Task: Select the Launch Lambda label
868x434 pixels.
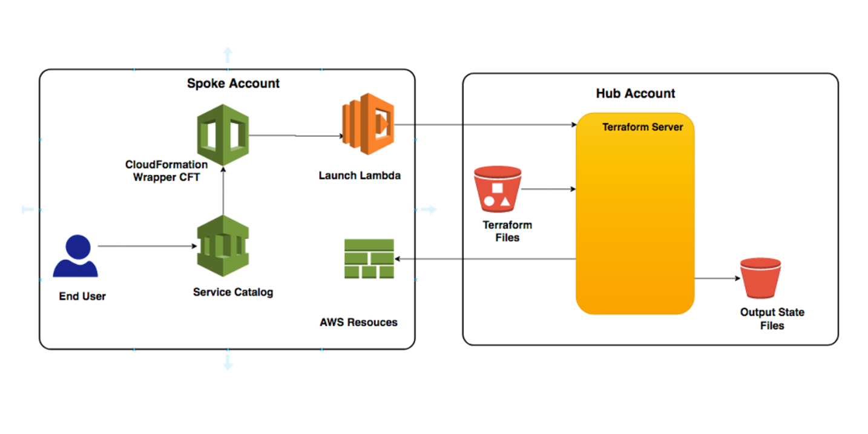Action: pos(360,176)
